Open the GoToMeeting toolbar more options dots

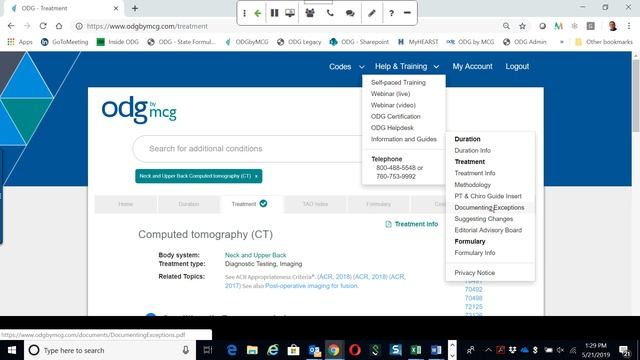click(x=244, y=13)
